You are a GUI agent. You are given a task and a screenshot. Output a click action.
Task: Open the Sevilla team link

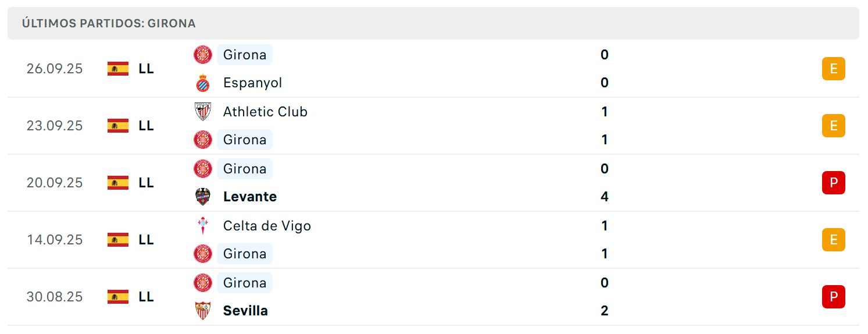(245, 311)
